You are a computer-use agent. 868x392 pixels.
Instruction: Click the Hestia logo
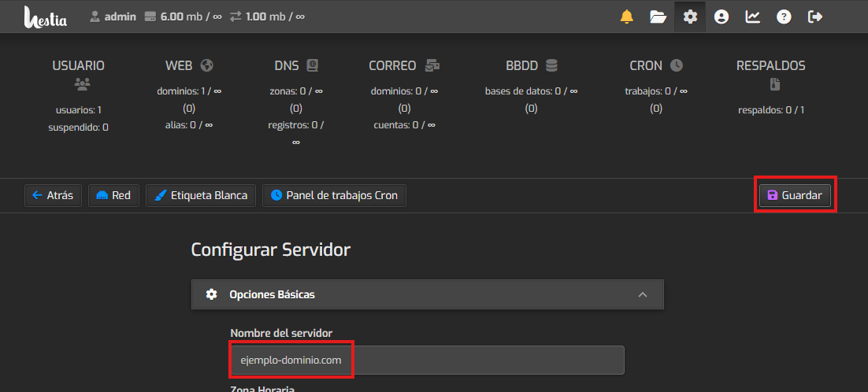[x=45, y=17]
